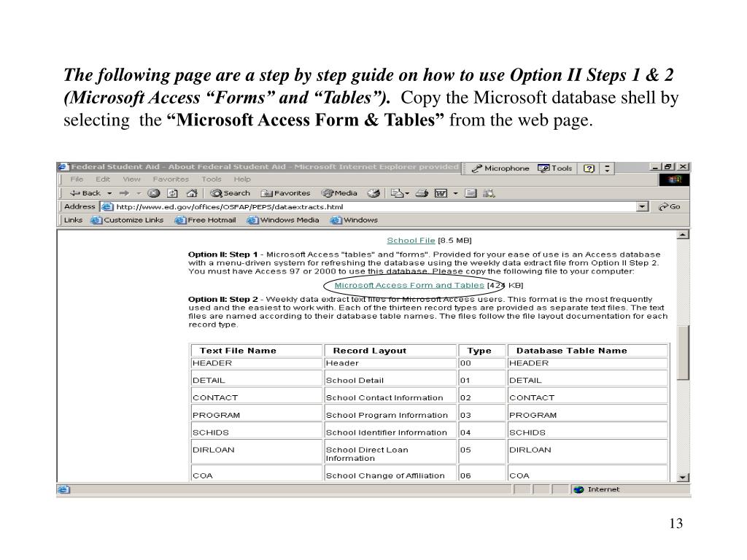This screenshot has height=560, width=747.
Task: Open the Favorites pane from toolbar
Action: pos(285,193)
